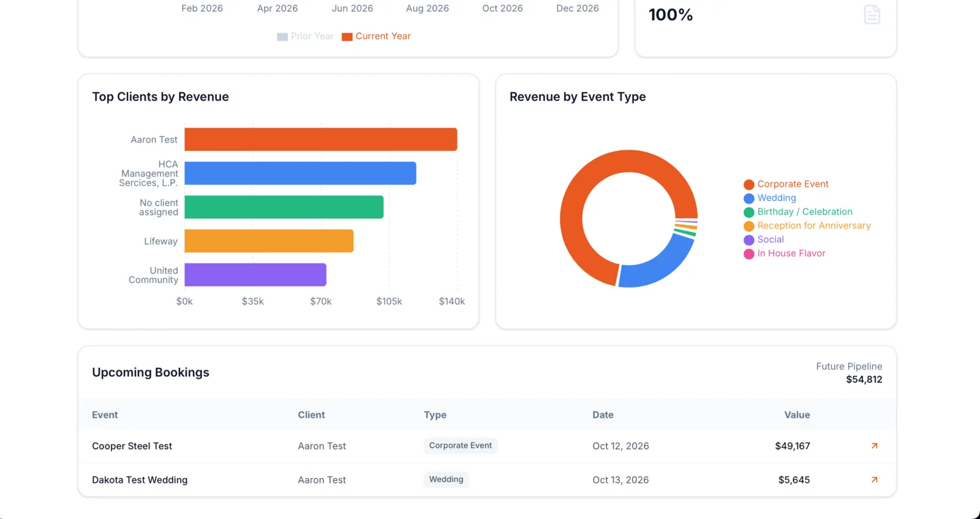The width and height of the screenshot is (980, 519).
Task: Click the Oct 13, 2026 date cell
Action: (620, 480)
